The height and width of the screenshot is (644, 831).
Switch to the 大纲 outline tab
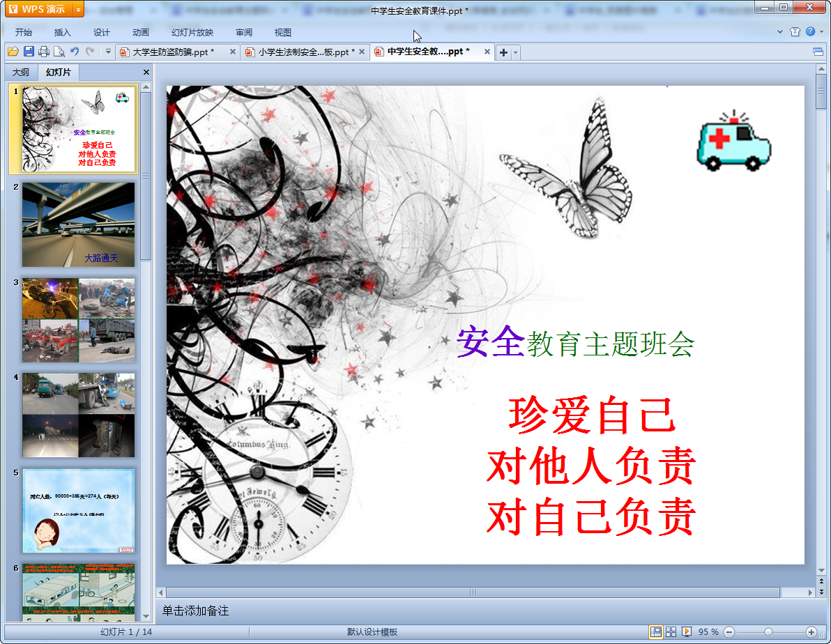click(x=21, y=72)
